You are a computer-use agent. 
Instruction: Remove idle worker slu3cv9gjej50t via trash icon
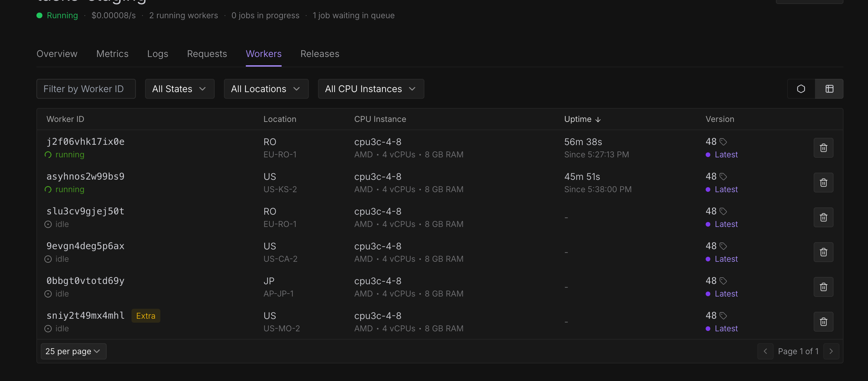[x=823, y=217]
